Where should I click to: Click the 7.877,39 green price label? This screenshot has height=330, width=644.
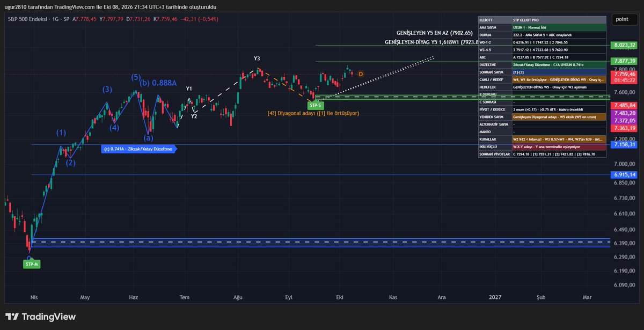click(625, 61)
